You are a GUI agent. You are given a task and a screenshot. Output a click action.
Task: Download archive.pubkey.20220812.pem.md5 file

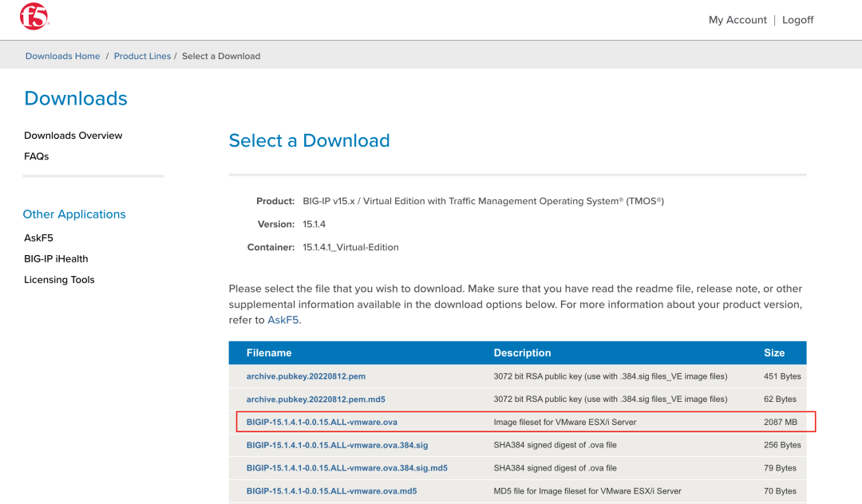[x=315, y=400]
